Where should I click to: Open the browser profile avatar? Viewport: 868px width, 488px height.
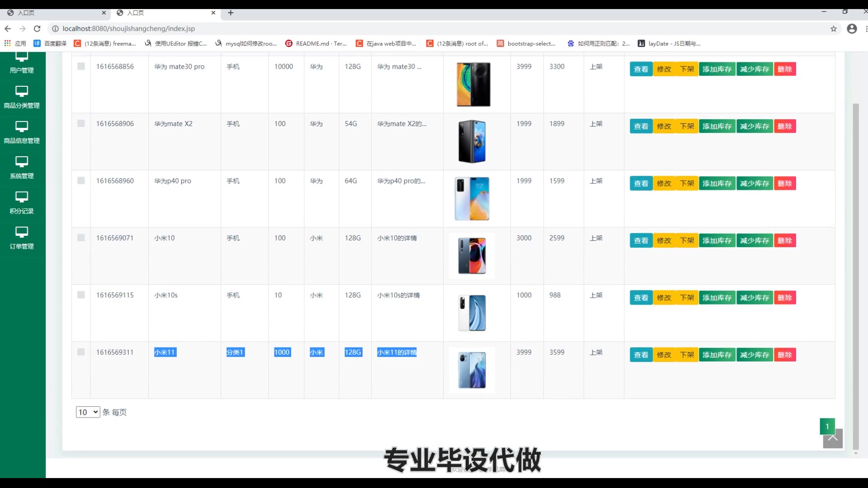[x=852, y=28]
